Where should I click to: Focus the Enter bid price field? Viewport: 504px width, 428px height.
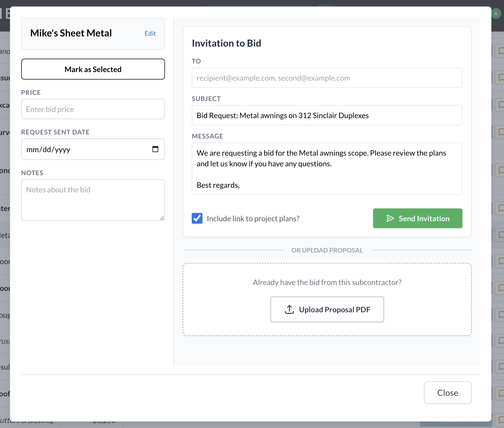point(93,109)
